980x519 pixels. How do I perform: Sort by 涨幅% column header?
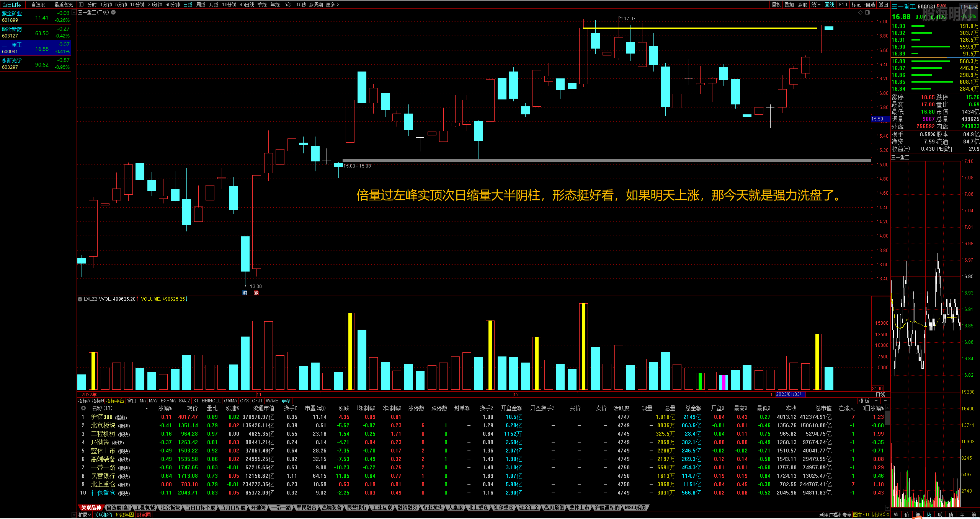tap(165, 408)
